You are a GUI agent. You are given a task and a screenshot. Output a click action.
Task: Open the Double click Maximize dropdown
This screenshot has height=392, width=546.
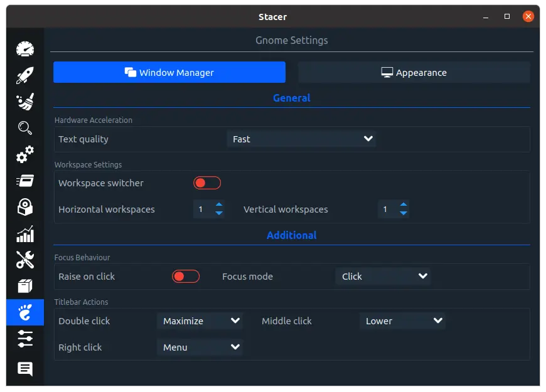point(200,320)
